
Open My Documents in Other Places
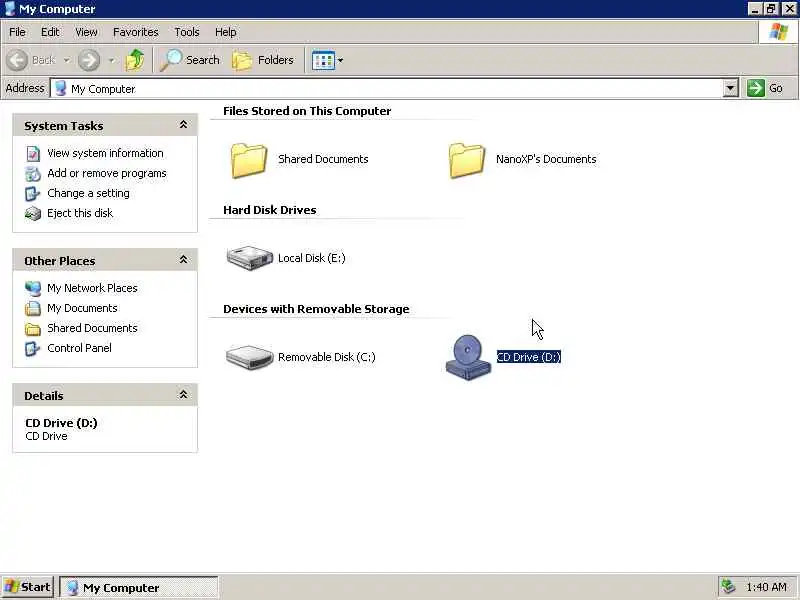pyautogui.click(x=82, y=308)
